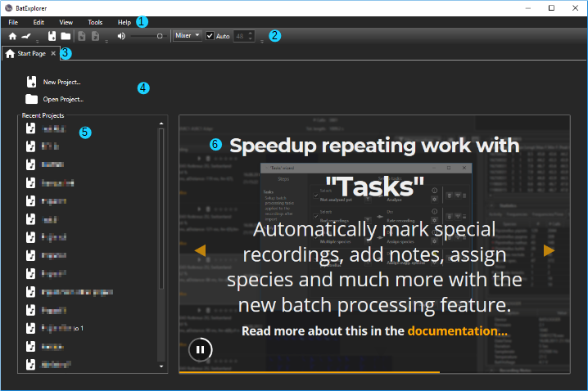Open toolbar overflow next to the bat icon
Image resolution: width=588 pixels, height=391 pixels.
pos(37,41)
